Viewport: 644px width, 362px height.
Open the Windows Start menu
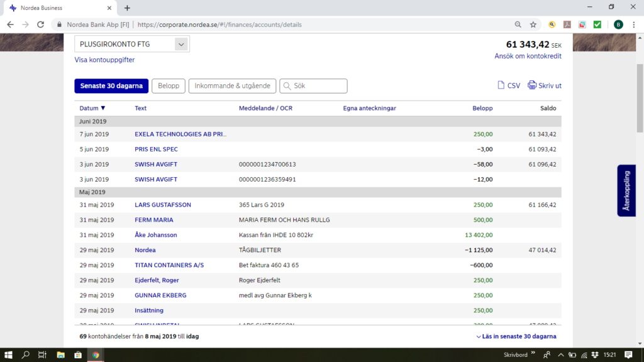[8, 355]
